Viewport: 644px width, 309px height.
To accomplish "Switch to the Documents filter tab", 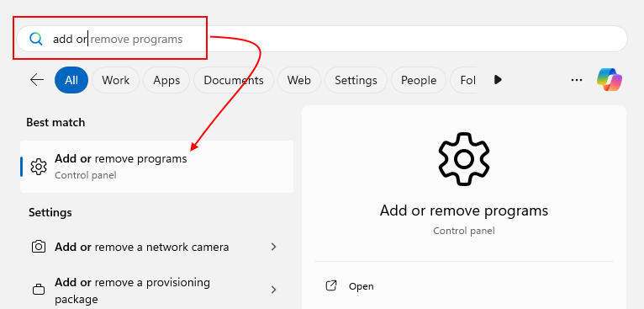I will tap(233, 80).
